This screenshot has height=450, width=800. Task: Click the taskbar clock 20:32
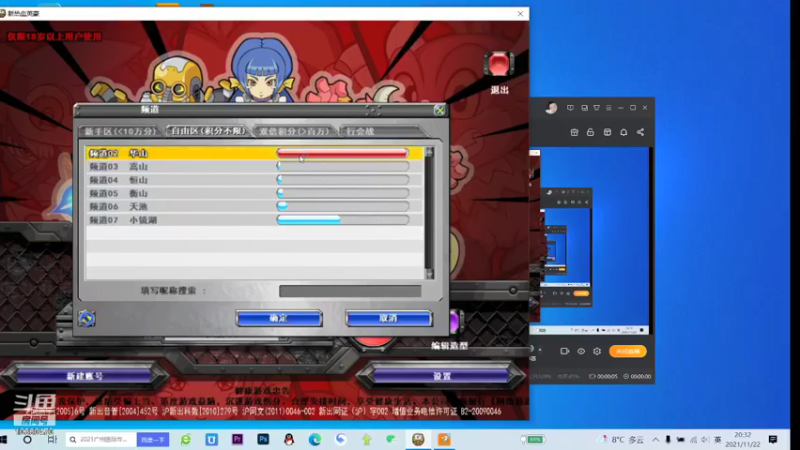click(743, 439)
